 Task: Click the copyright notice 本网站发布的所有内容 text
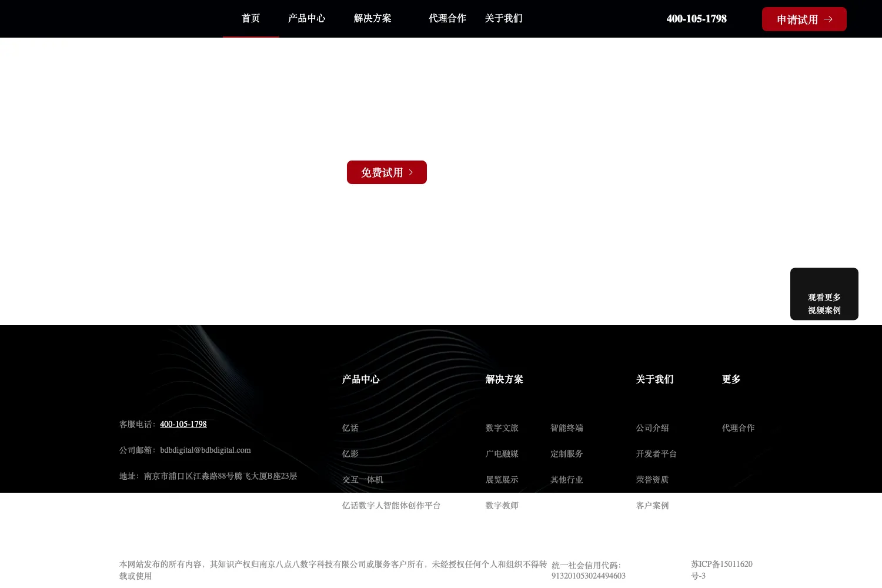pos(333,570)
